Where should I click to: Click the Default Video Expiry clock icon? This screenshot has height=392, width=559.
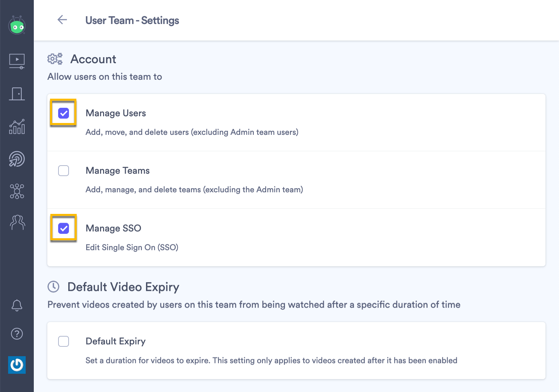(x=53, y=287)
